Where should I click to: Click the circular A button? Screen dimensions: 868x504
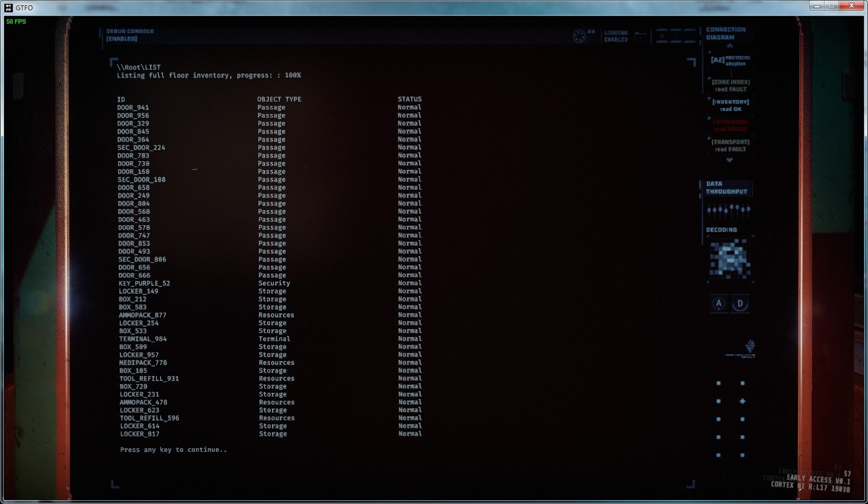pyautogui.click(x=719, y=304)
